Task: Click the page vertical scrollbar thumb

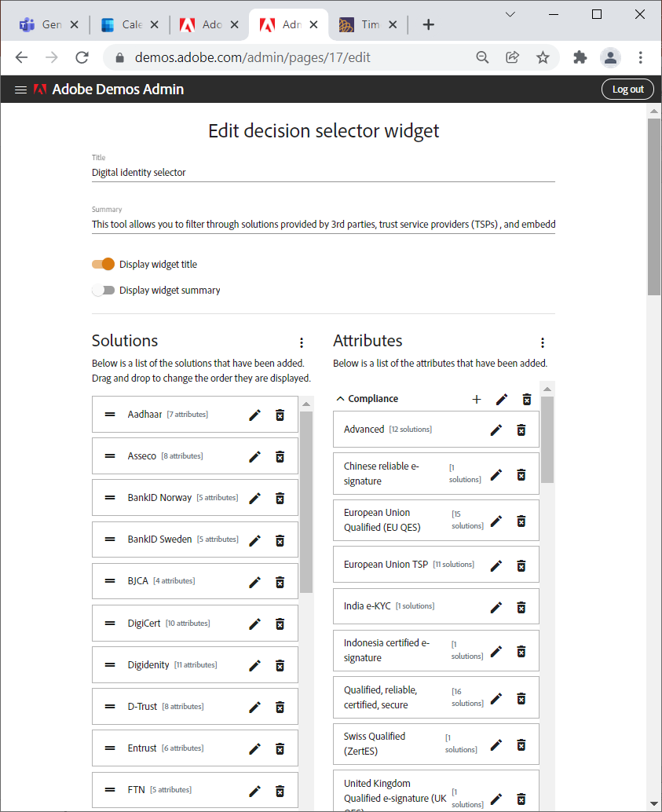Action: point(653,207)
